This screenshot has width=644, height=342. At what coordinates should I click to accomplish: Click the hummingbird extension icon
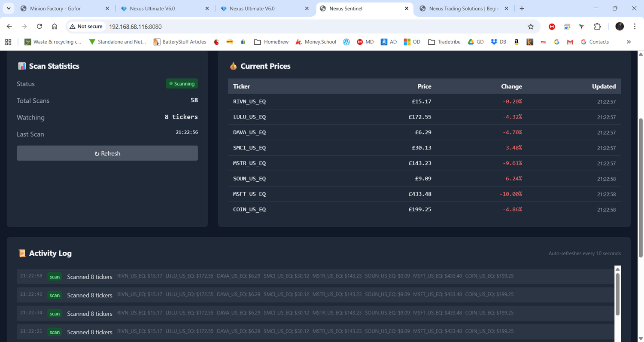click(582, 26)
